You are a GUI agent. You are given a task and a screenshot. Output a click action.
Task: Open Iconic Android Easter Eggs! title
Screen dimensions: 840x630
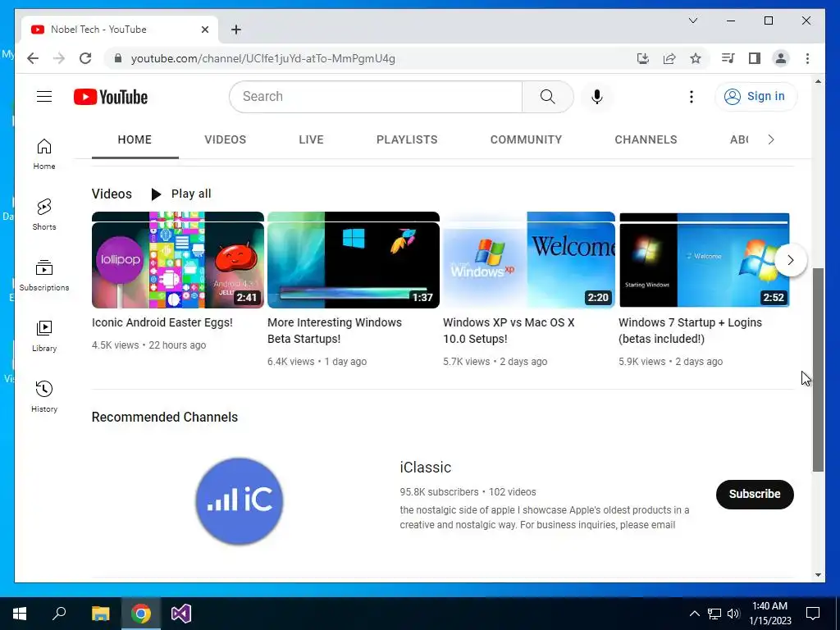coord(162,322)
